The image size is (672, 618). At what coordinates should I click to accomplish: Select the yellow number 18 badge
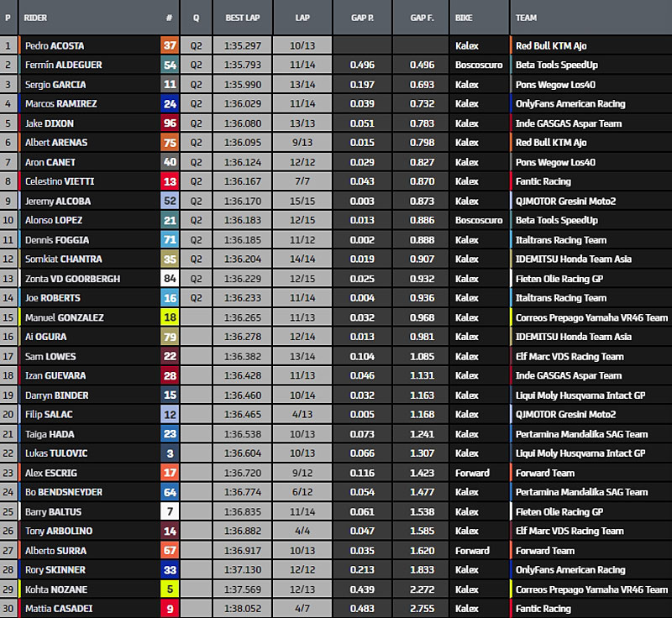tap(170, 318)
